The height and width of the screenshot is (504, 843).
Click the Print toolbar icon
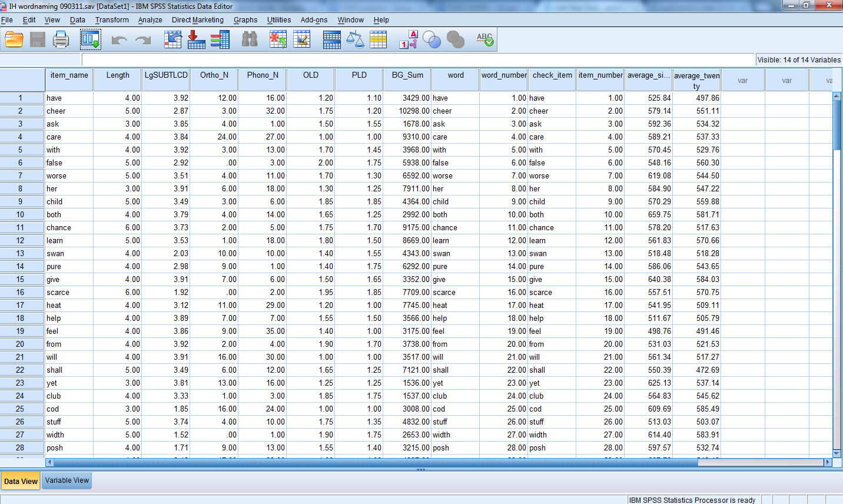tap(61, 40)
